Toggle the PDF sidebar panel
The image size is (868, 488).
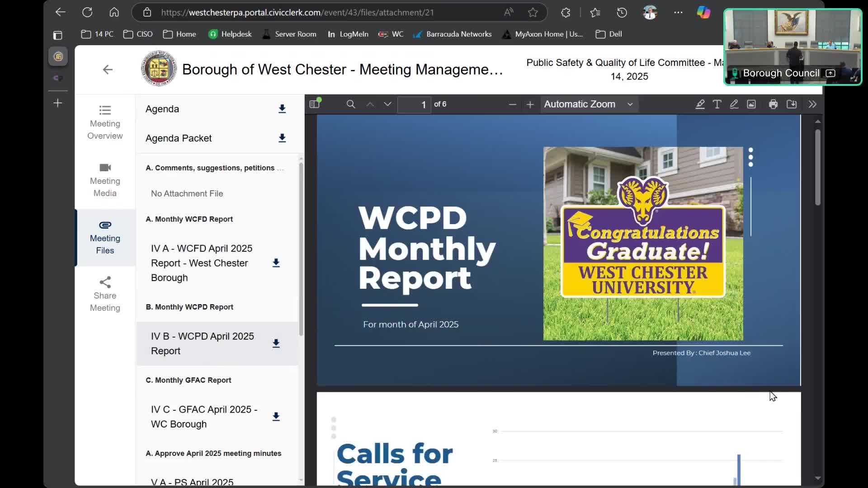tap(315, 104)
